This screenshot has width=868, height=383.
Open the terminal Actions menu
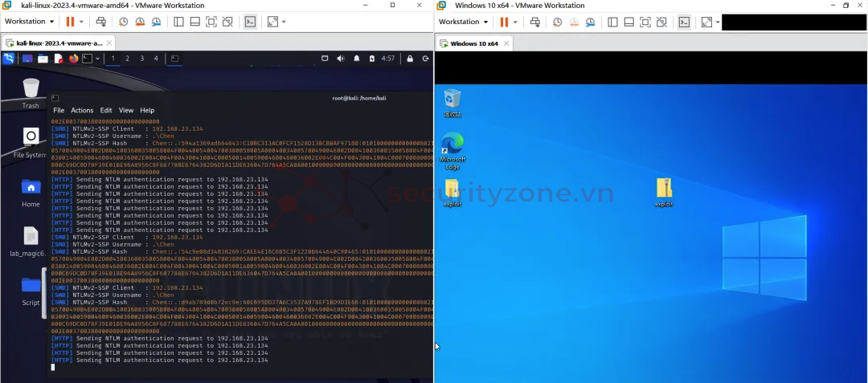(x=82, y=111)
